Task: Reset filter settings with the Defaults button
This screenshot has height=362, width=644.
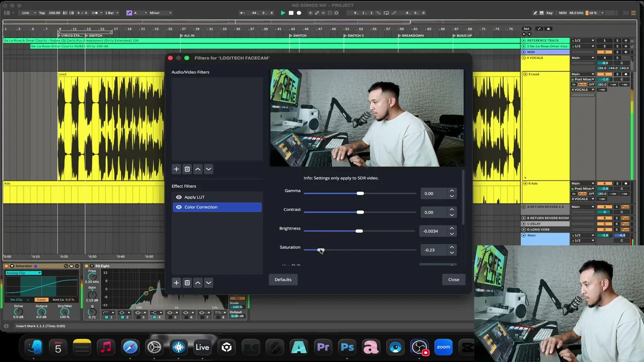Action: [283, 280]
